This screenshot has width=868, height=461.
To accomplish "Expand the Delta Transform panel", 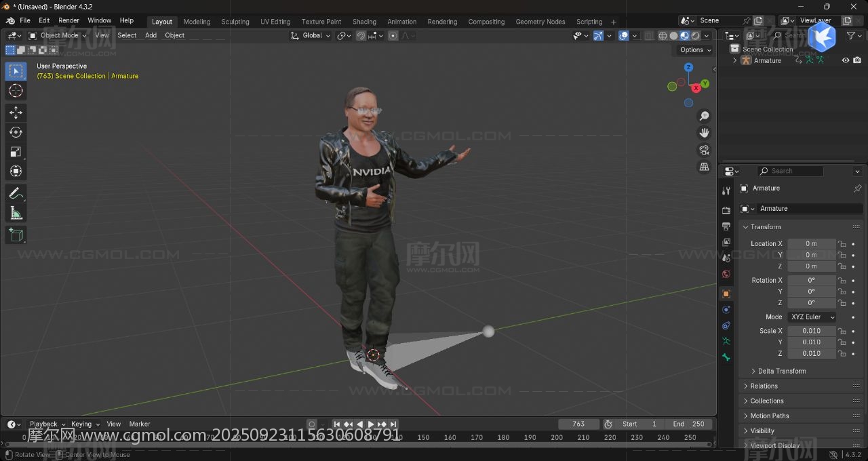I will tap(781, 372).
